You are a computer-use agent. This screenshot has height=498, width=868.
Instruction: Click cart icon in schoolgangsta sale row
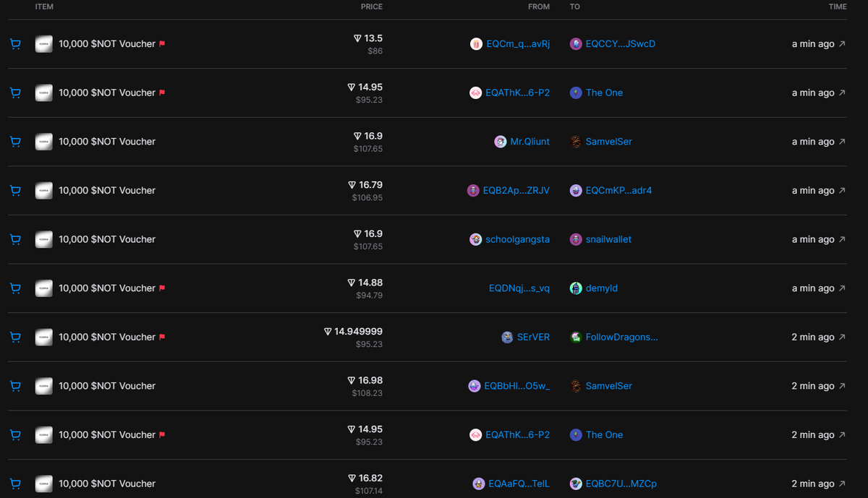point(15,239)
